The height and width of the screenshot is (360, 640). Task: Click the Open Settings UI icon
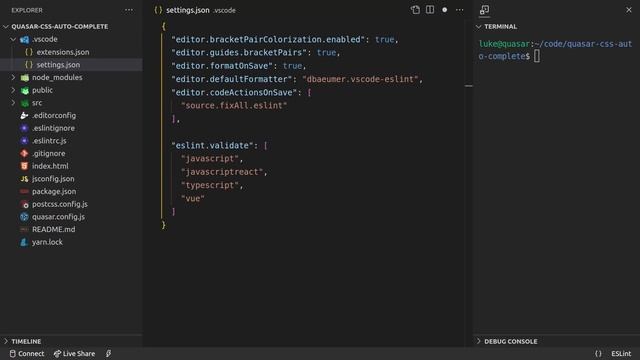coord(415,10)
